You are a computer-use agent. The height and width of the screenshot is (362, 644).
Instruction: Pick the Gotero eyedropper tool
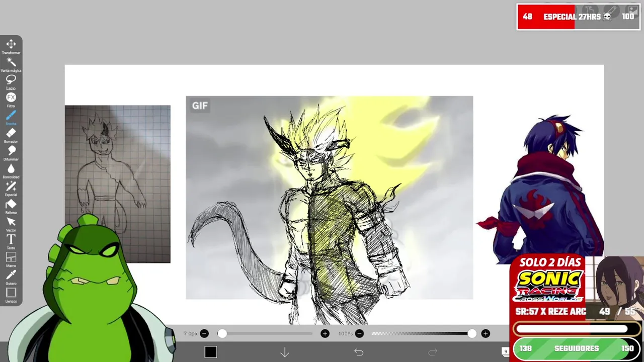11,277
